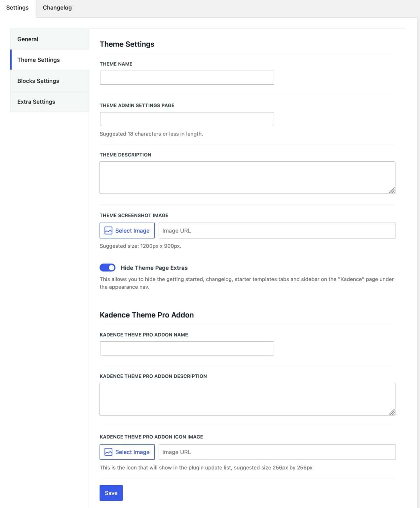Viewport: 420px width, 508px height.
Task: Click the Theme Admin Settings Page input
Action: click(187, 119)
